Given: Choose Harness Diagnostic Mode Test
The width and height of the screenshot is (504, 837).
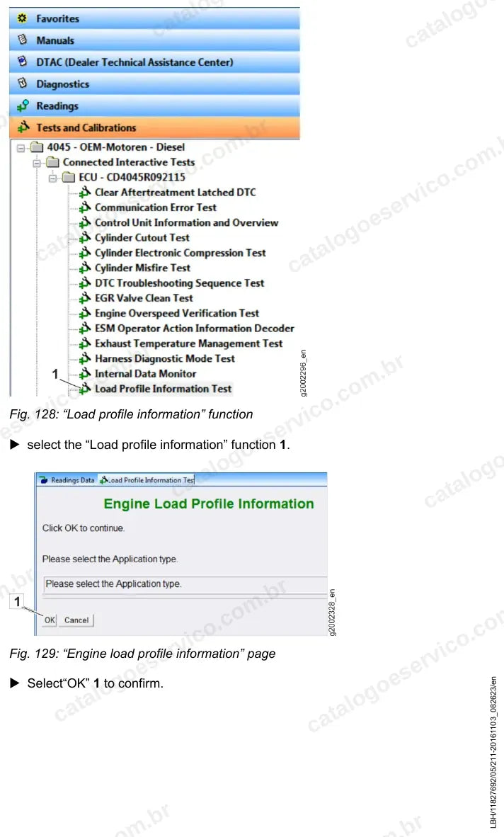Looking at the screenshot, I should (x=164, y=359).
